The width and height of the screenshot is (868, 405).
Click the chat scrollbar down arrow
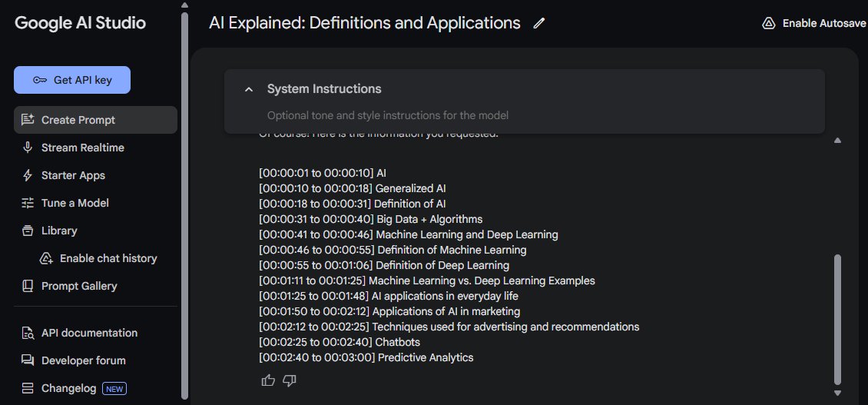pyautogui.click(x=837, y=393)
